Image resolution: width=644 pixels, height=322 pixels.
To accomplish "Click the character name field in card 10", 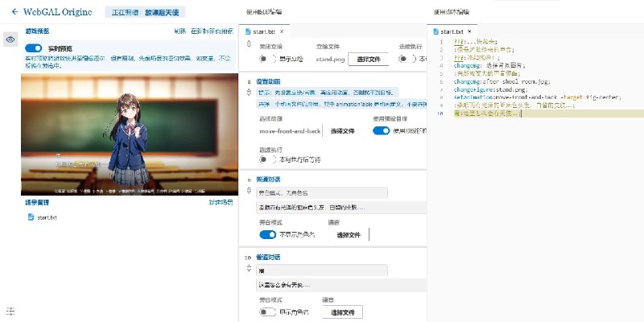I will (x=322, y=270).
